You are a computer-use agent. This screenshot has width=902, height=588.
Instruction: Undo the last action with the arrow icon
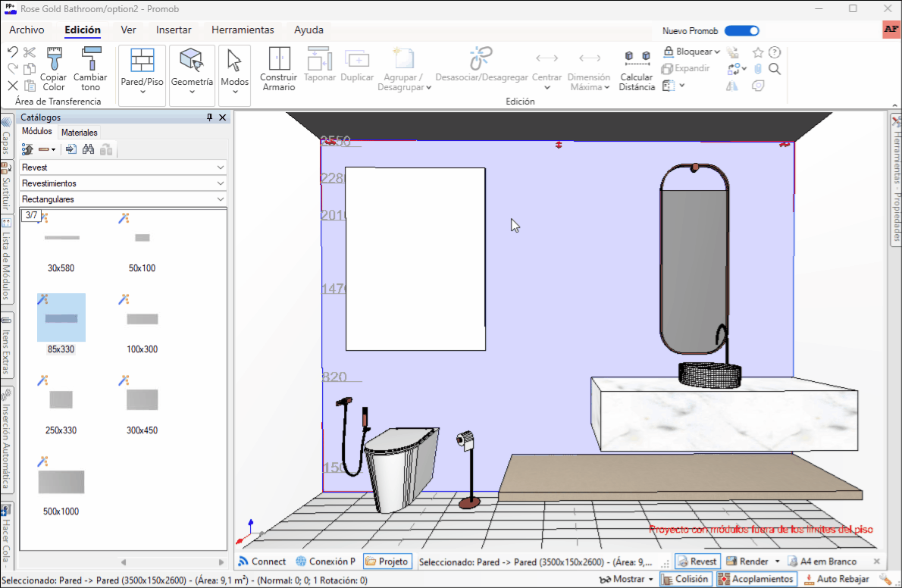[13, 52]
